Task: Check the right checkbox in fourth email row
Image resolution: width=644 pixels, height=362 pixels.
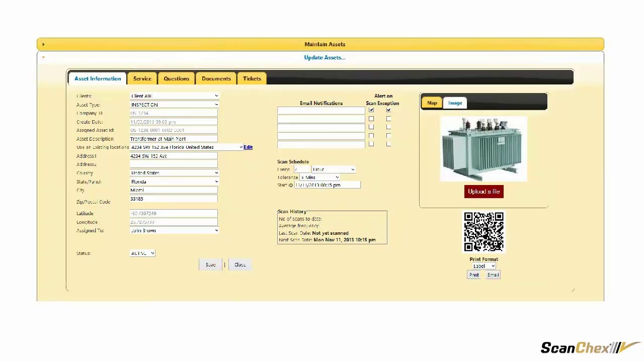Action: click(388, 136)
